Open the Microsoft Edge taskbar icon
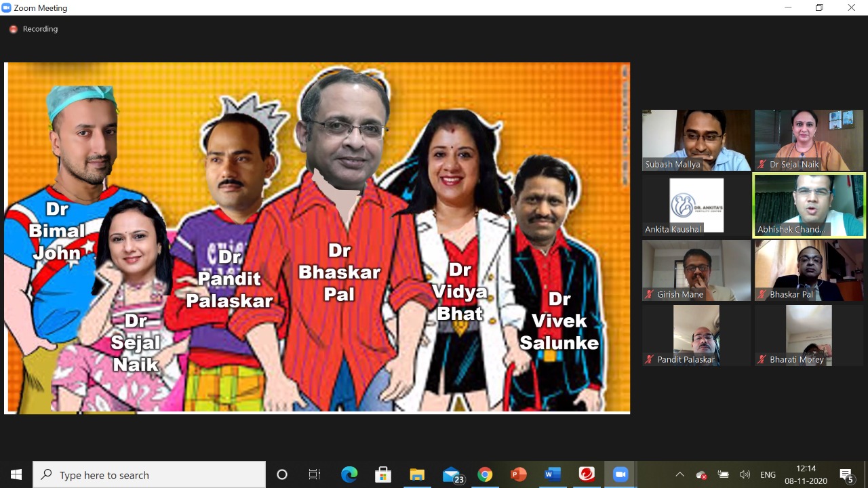 click(349, 474)
